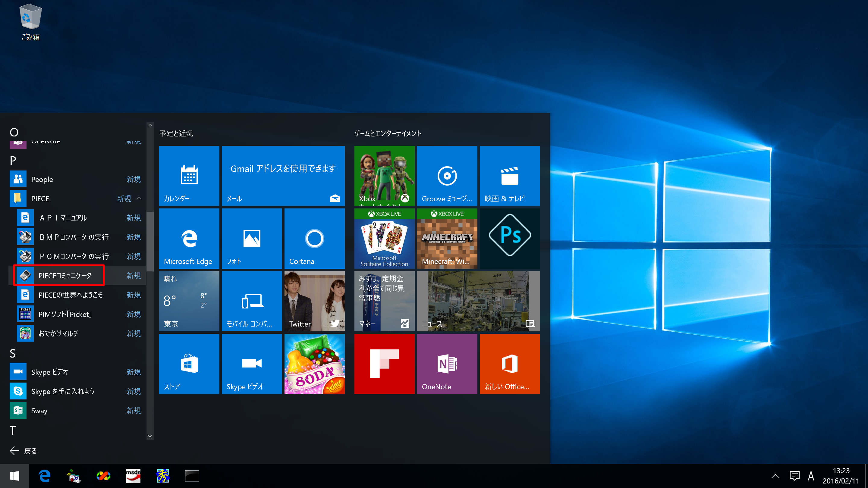The width and height of the screenshot is (868, 488).
Task: Open the Photoshop Express tile
Action: (510, 239)
